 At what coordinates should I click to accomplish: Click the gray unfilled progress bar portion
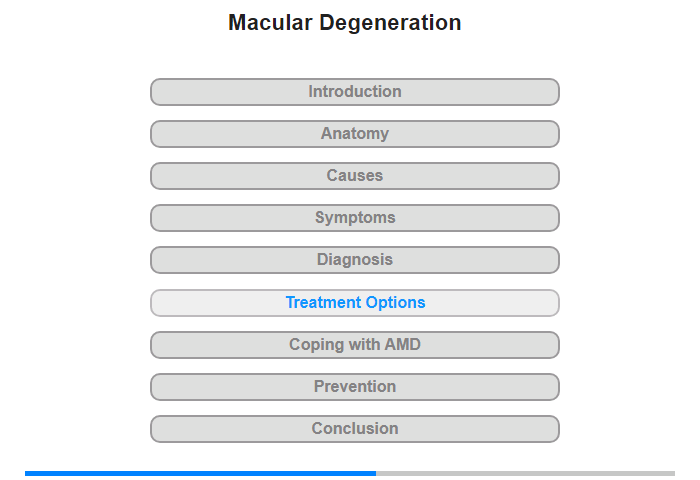[x=525, y=473]
